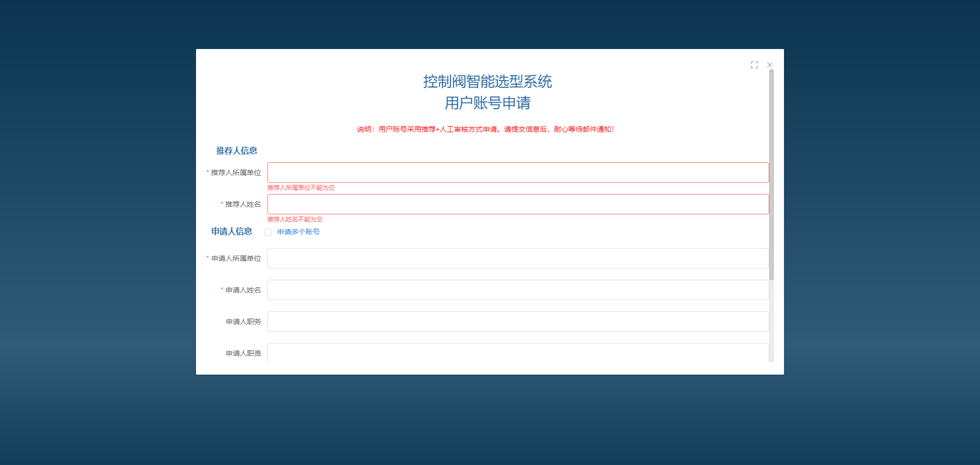This screenshot has width=980, height=465.
Task: Click the dialog's vertical scrollbar thumb
Action: tap(771, 174)
